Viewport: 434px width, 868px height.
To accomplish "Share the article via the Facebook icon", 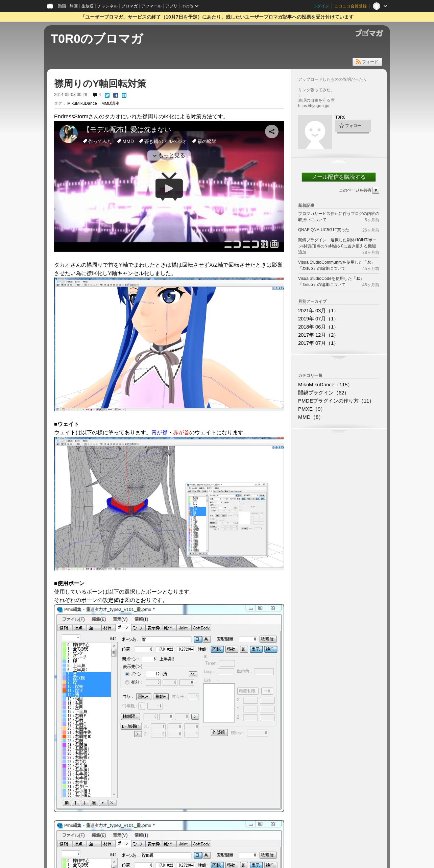I will pyautogui.click(x=116, y=95).
